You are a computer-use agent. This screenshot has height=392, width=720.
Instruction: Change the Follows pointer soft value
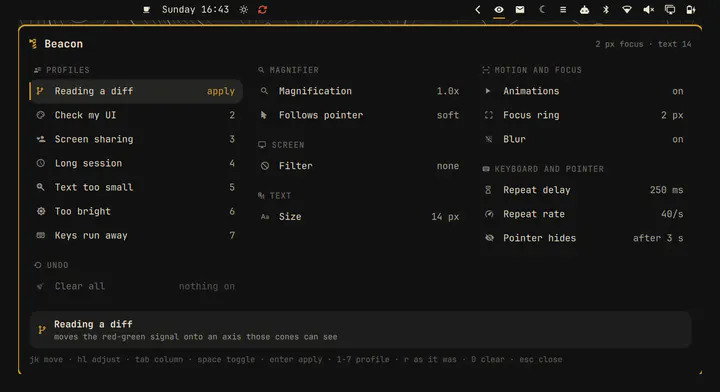[x=448, y=115]
